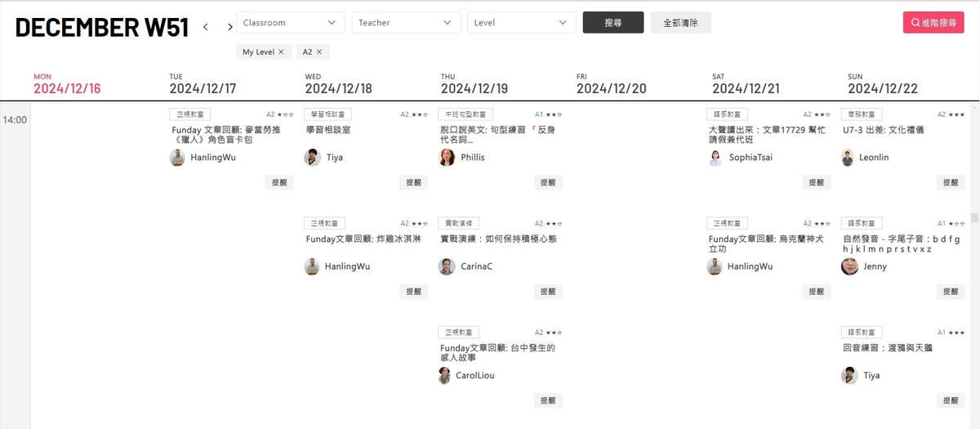
Task: Click 中班句型教室 tag on Thursday
Action: pos(465,114)
